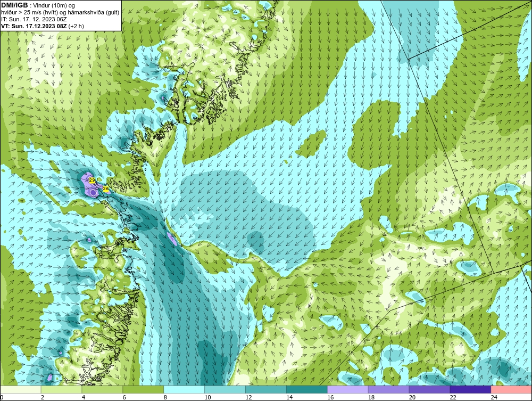532x401 pixels.
Task: Select the 2–4 m/s light green swatch
Action: click(x=61, y=389)
